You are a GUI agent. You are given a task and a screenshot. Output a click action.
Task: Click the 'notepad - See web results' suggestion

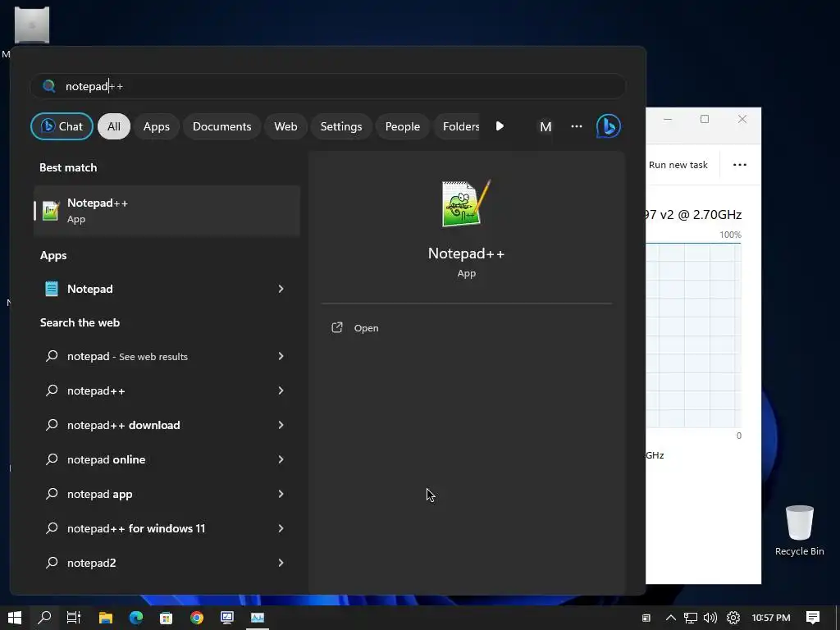tap(127, 356)
